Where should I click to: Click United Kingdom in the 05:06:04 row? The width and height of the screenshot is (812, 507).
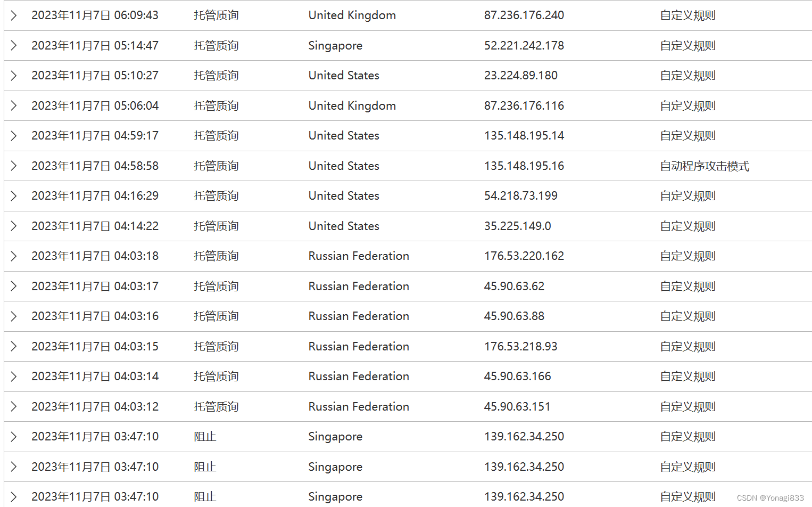352,106
